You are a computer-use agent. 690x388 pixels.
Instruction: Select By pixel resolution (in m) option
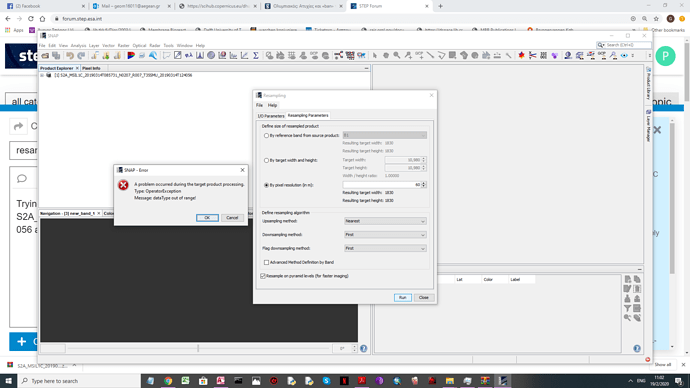tap(266, 185)
